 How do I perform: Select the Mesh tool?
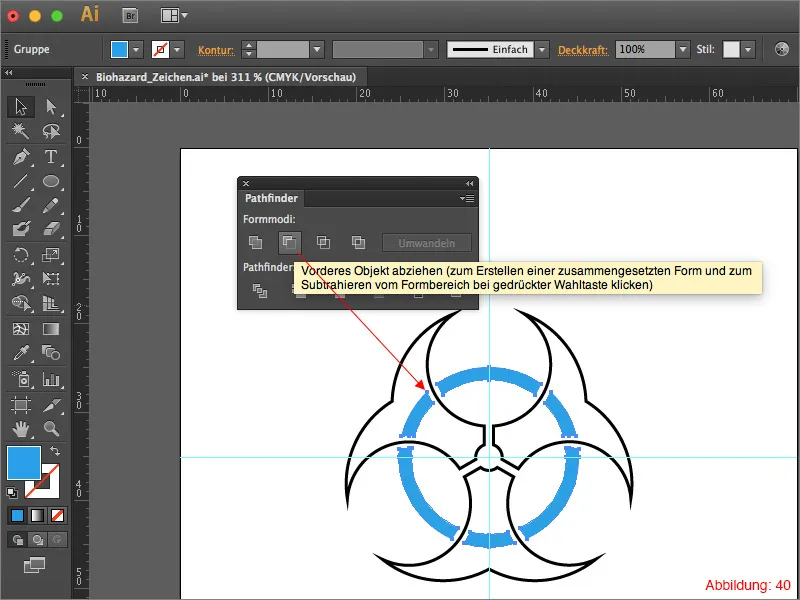21,329
